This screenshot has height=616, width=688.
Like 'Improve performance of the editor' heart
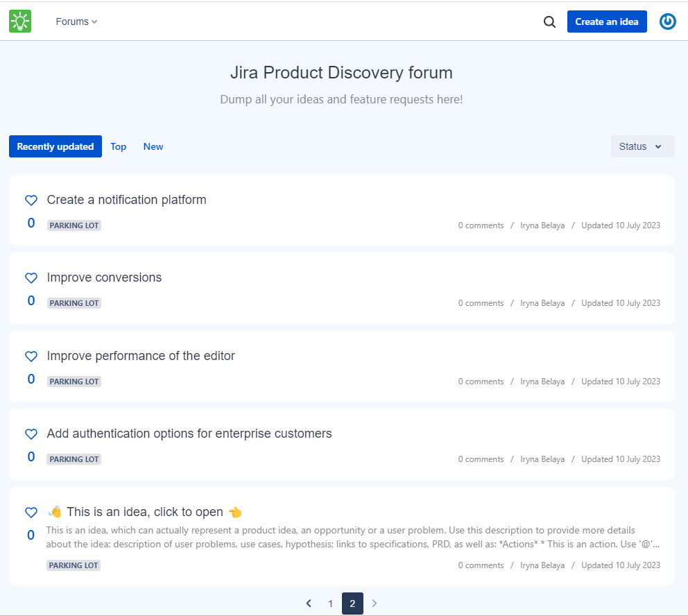click(x=31, y=357)
